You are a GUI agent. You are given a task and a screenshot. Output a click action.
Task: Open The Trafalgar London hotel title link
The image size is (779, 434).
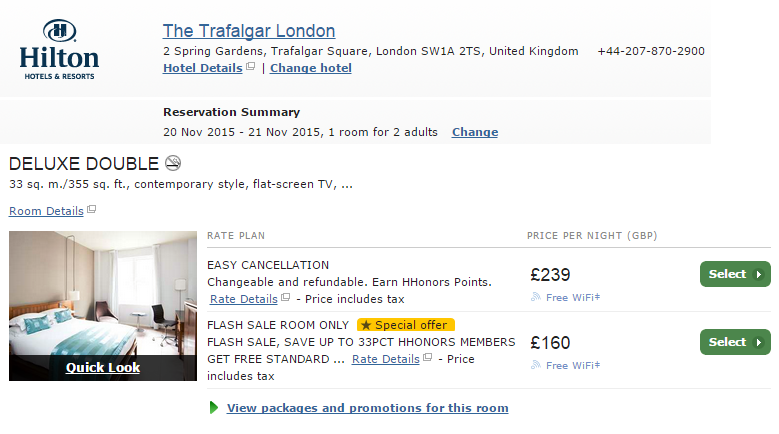249,31
